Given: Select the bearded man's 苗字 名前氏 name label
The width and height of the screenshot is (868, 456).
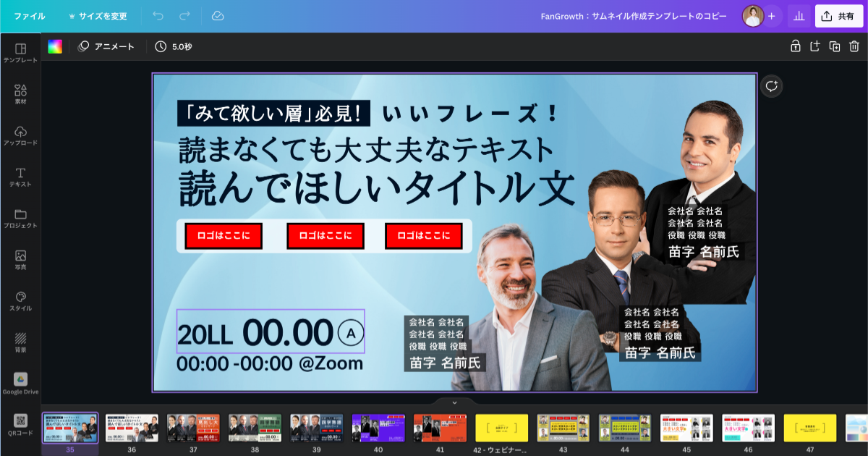Looking at the screenshot, I should tap(444, 363).
